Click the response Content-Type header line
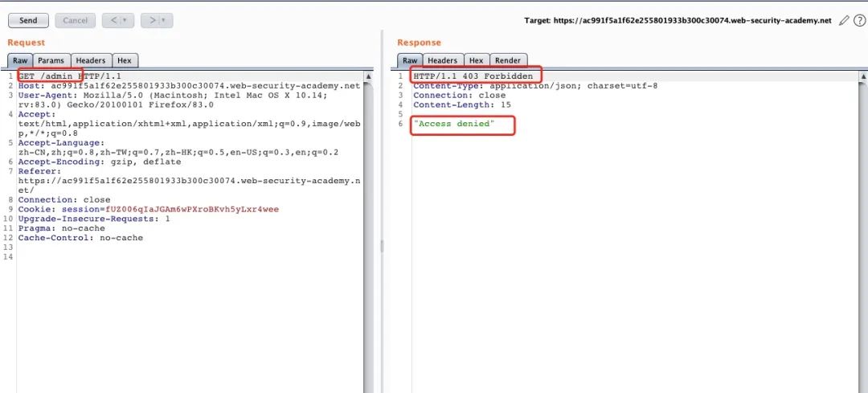 (x=535, y=86)
